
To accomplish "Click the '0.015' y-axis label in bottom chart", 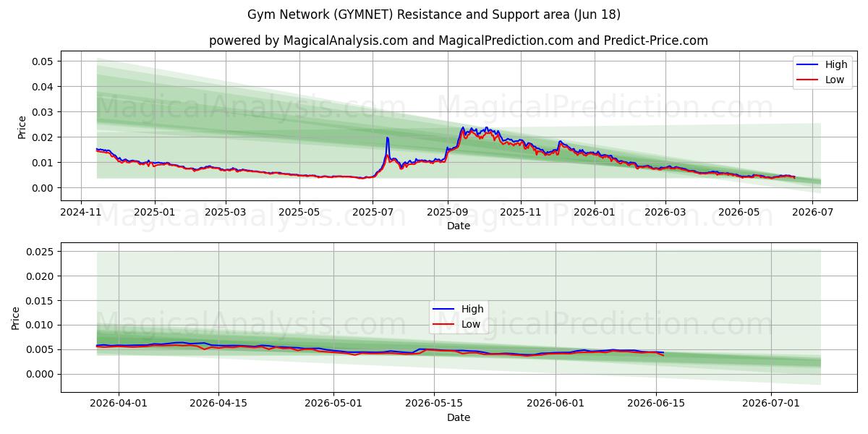I will pyautogui.click(x=41, y=301).
